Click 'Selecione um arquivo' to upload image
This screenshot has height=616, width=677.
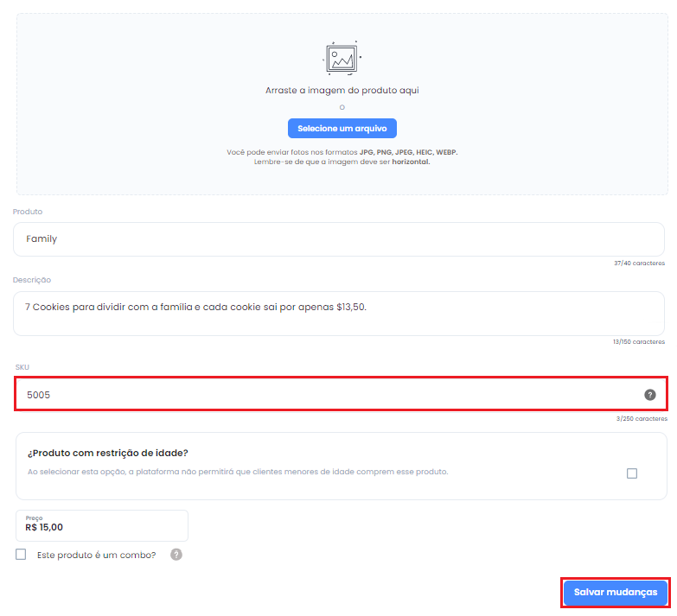[342, 129]
